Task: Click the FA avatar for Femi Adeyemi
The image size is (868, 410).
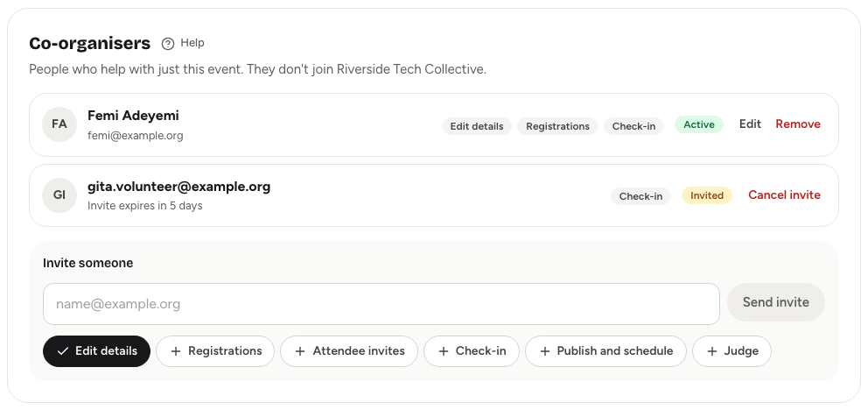Action: click(x=59, y=124)
